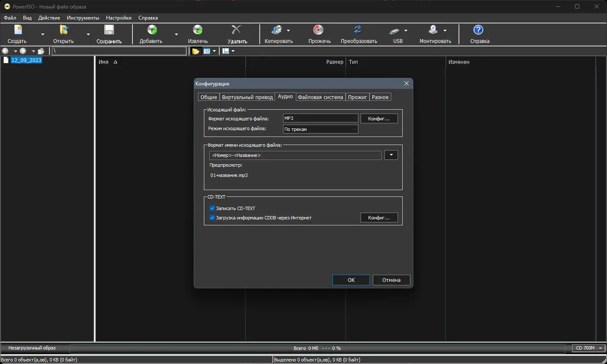Click the panel layout icon
This screenshot has height=364, width=607.
(226, 51)
